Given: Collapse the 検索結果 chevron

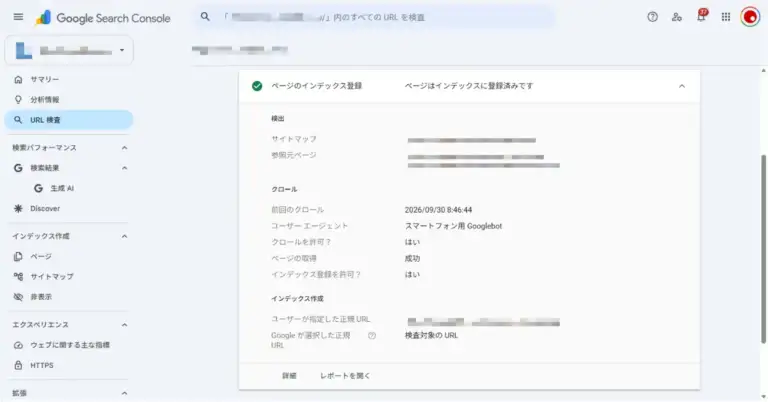Looking at the screenshot, I should point(124,168).
